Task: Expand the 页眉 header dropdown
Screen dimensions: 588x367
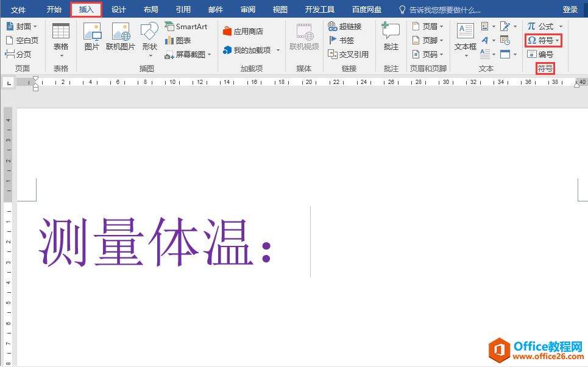Action: 427,27
